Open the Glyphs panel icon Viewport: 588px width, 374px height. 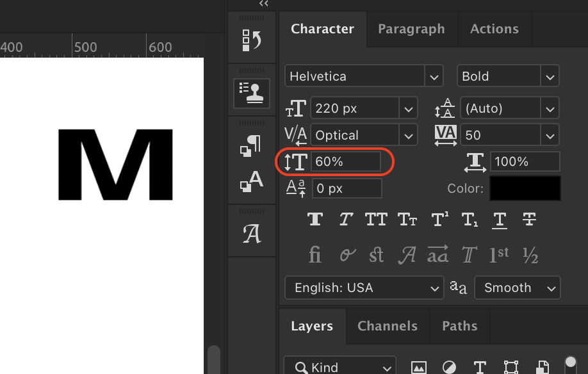coord(252,234)
